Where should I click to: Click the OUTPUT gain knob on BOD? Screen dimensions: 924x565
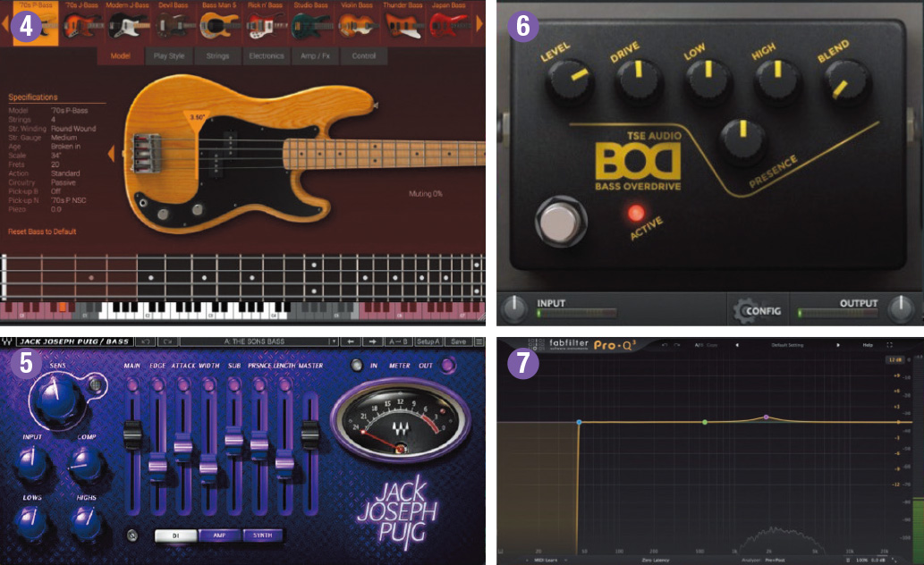(x=900, y=308)
